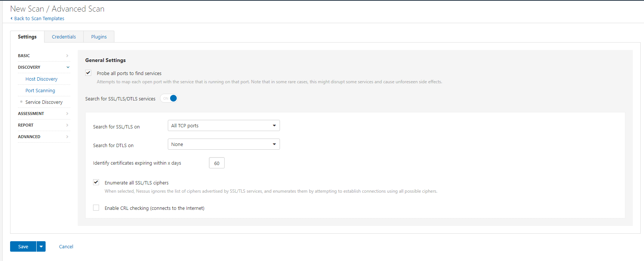644x261 pixels.
Task: Click the Save button
Action: tap(23, 246)
